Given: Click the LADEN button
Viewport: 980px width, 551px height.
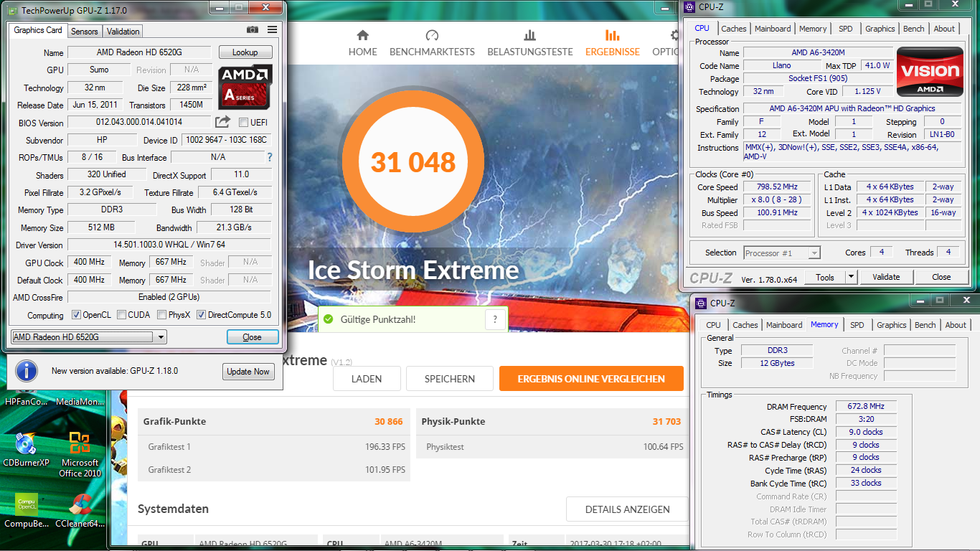Looking at the screenshot, I should coord(367,378).
